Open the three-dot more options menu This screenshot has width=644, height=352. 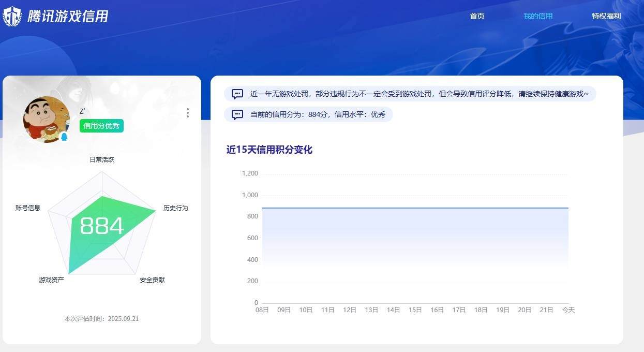[x=187, y=113]
